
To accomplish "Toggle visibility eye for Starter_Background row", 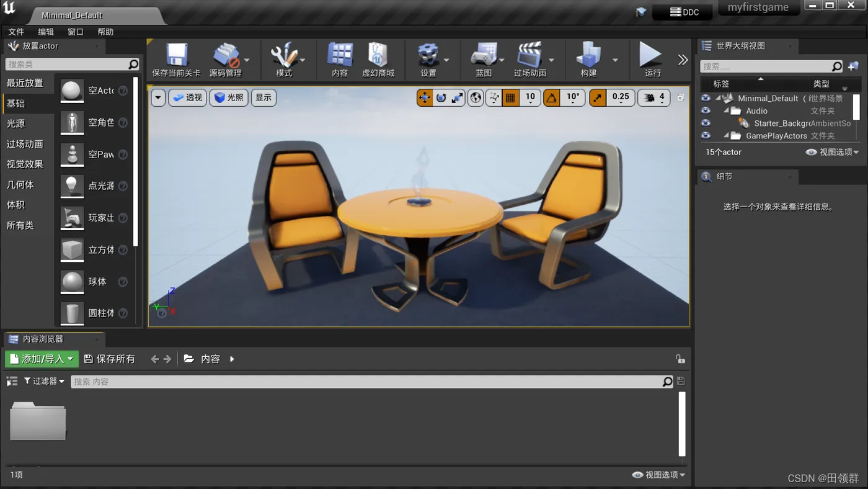I will click(x=706, y=123).
